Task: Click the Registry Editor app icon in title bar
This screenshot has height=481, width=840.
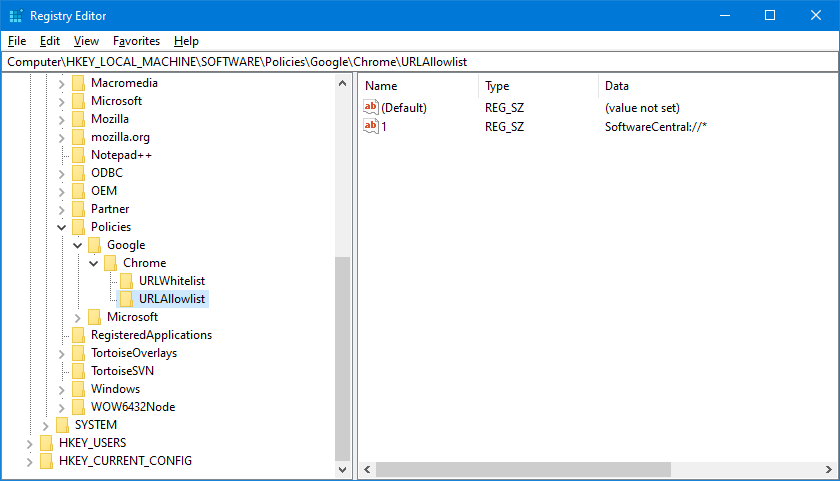Action: pyautogui.click(x=14, y=15)
